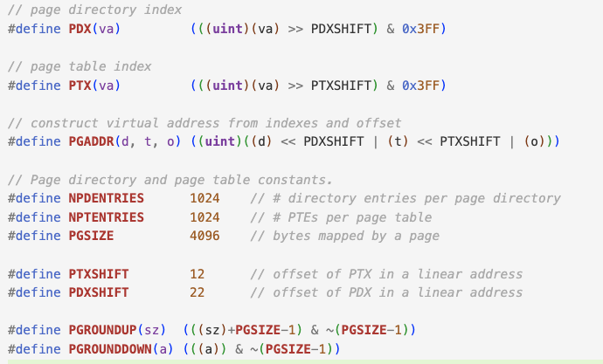Click the PDXSHIFT definition name
This screenshot has height=364, width=603.
click(x=99, y=292)
